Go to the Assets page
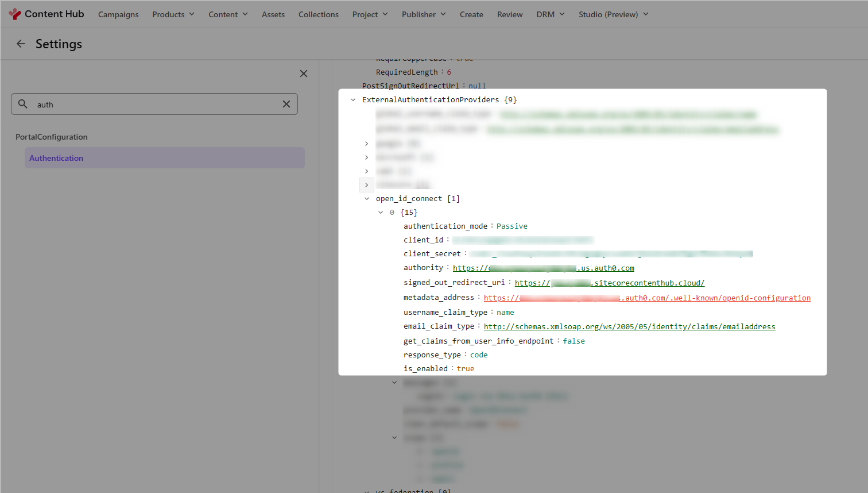 (273, 14)
